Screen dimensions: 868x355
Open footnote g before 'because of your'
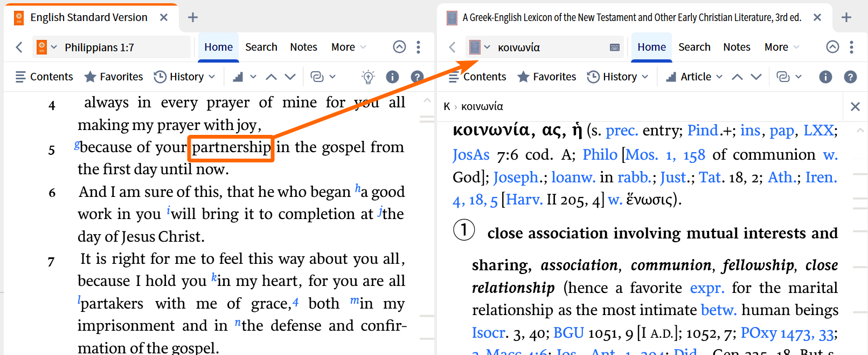point(77,145)
